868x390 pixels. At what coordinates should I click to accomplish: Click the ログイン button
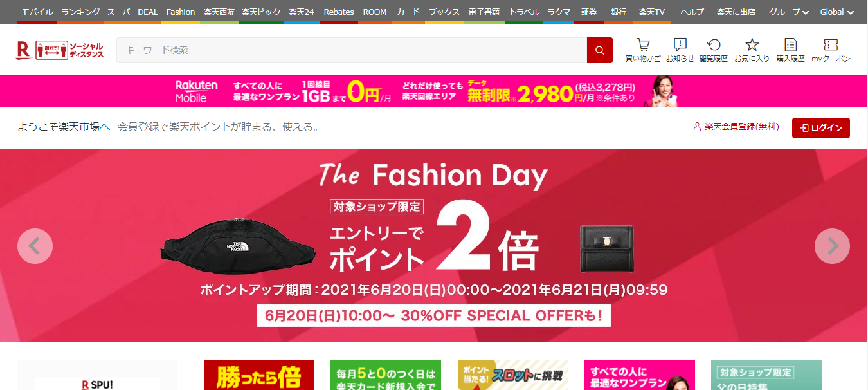pos(821,128)
